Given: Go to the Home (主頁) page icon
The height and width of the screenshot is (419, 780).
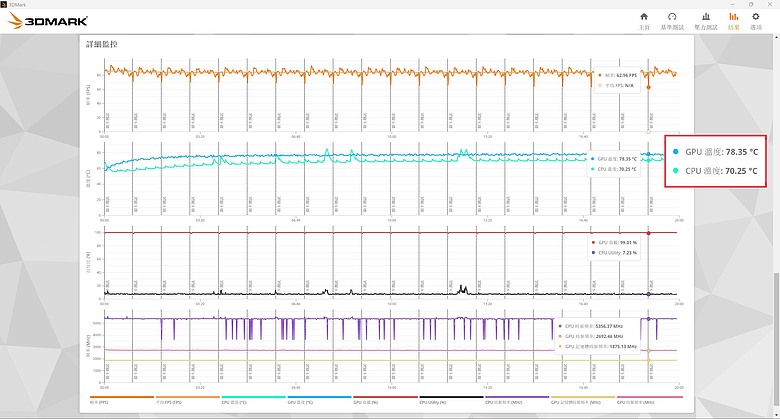Looking at the screenshot, I should pos(644,21).
